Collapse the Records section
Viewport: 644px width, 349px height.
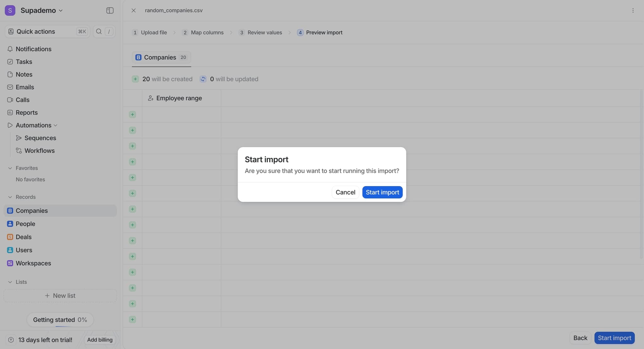(10, 197)
